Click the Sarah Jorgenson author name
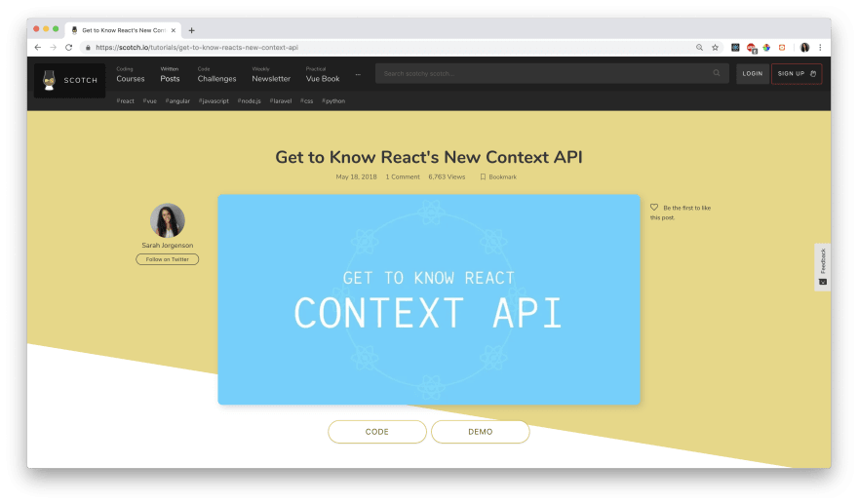The width and height of the screenshot is (858, 504). pyautogui.click(x=168, y=245)
